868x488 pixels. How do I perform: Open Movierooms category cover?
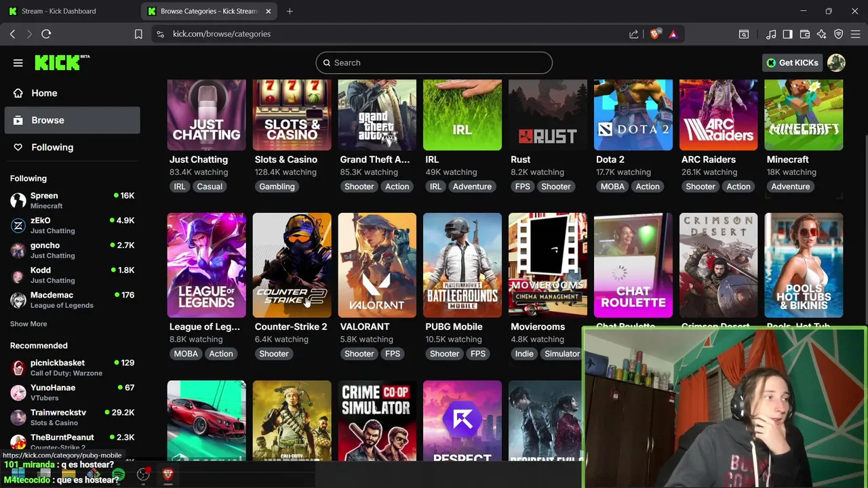[x=548, y=265]
